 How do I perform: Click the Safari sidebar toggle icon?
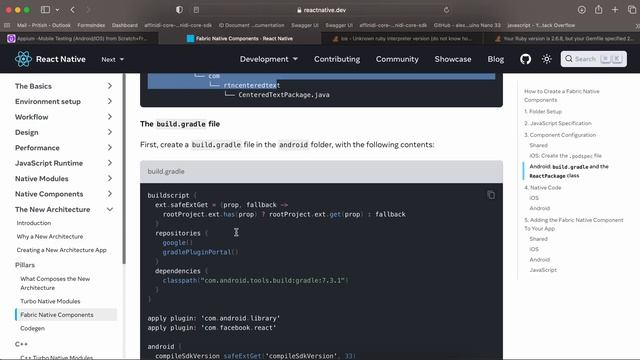click(45, 10)
